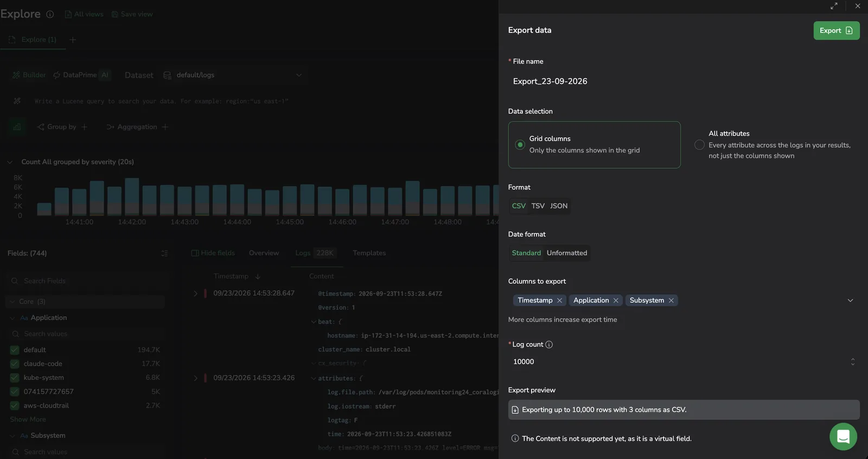Open the Overview tab
The height and width of the screenshot is (459, 868).
[x=264, y=253]
